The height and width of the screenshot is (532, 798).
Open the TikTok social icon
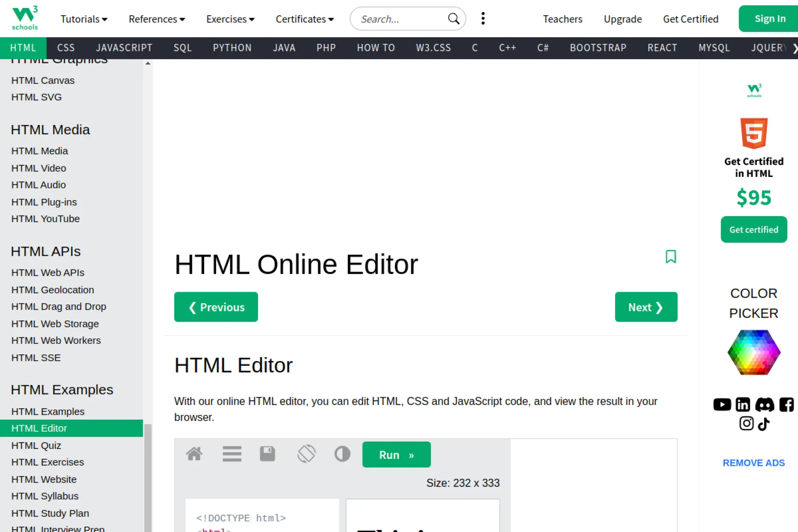click(x=764, y=424)
